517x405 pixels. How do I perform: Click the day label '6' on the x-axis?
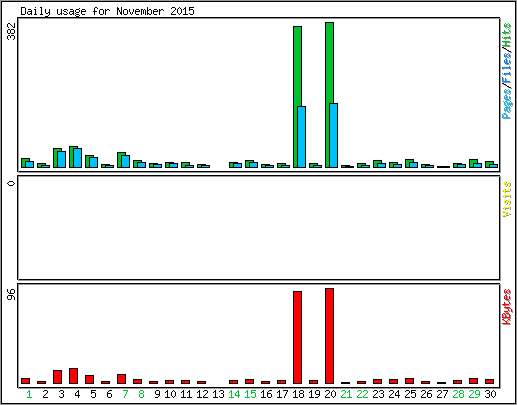click(x=109, y=394)
